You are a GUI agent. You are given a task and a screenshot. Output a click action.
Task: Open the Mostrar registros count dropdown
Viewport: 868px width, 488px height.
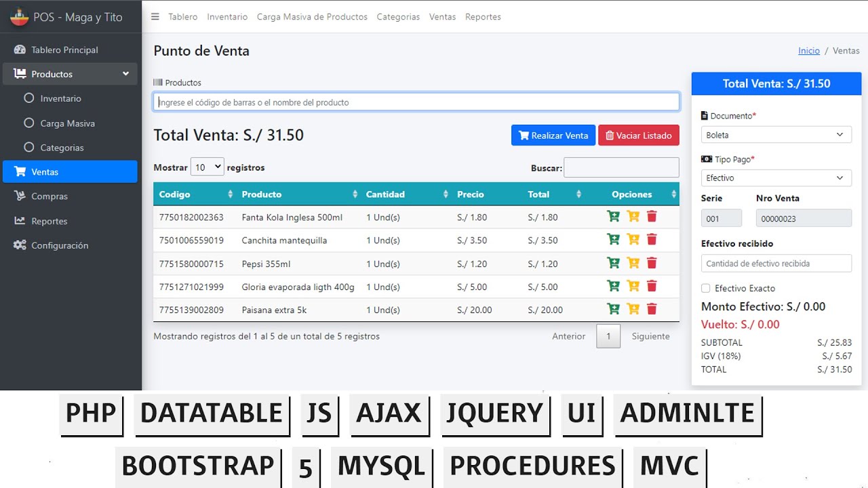click(x=208, y=167)
